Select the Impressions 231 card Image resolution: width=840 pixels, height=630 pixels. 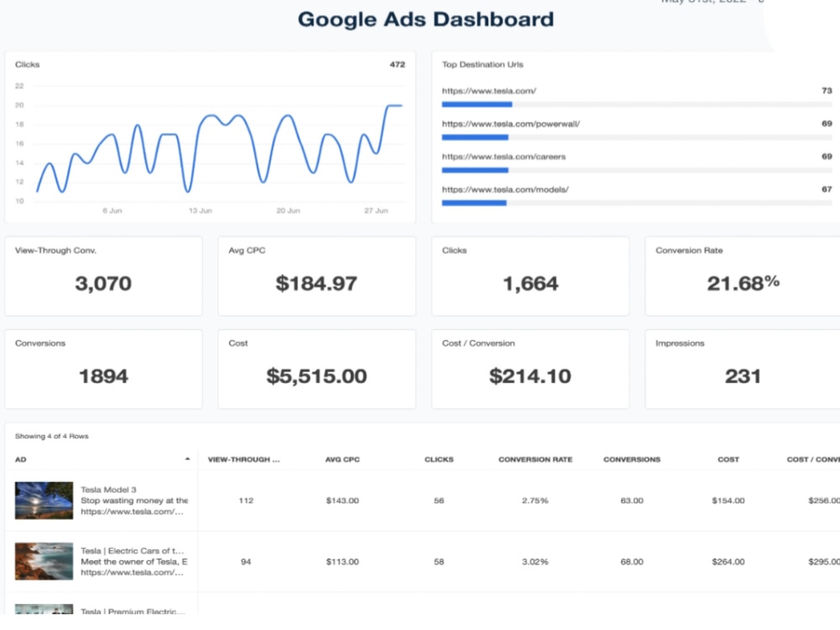743,369
